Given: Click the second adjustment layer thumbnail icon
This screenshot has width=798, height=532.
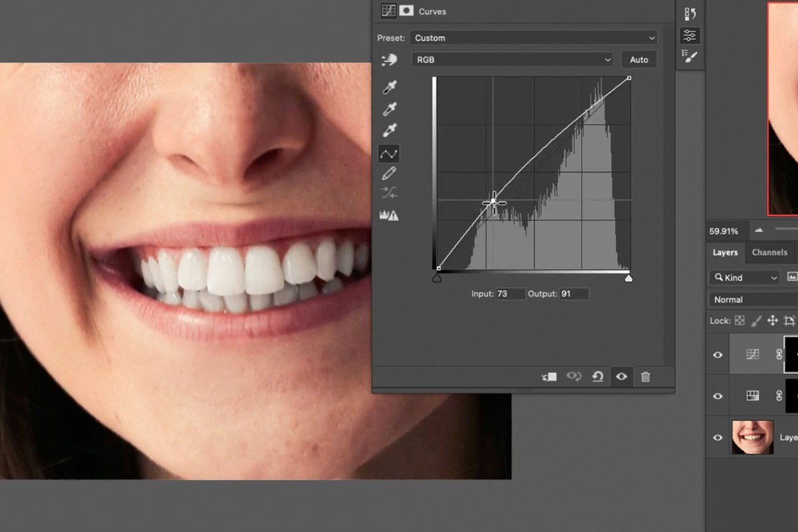Looking at the screenshot, I should [x=752, y=396].
